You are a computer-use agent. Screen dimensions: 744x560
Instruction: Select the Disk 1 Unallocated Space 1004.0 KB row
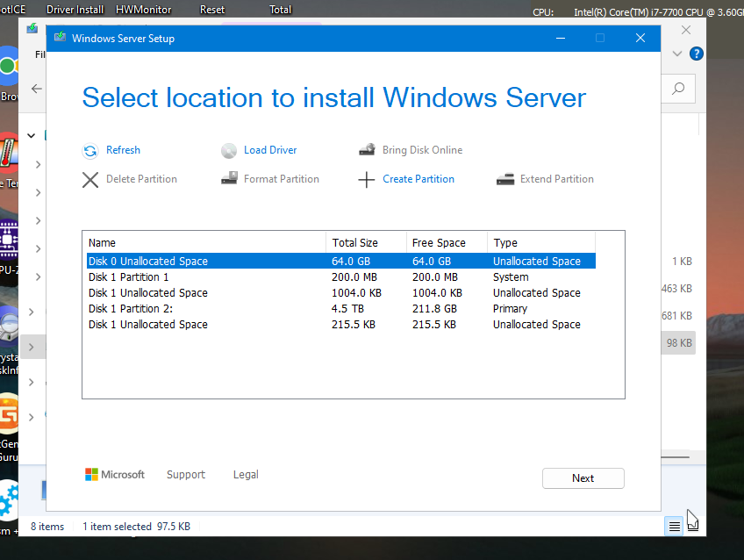coord(341,293)
